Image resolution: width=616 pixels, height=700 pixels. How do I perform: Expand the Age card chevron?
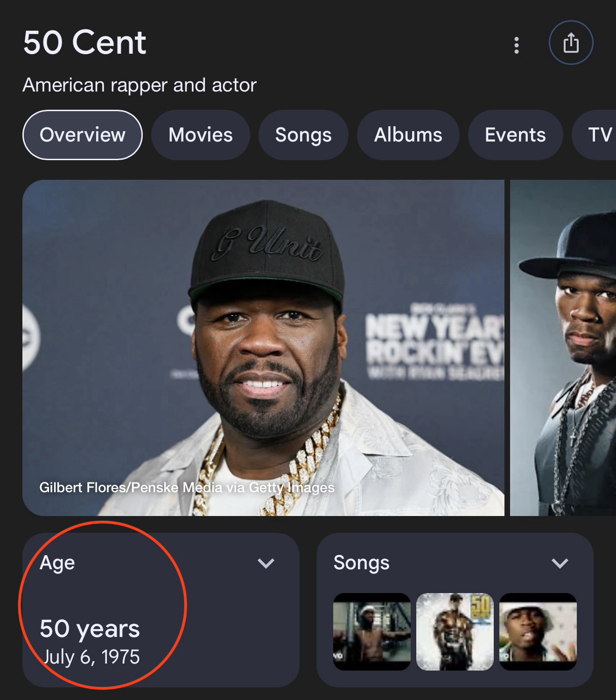point(266,563)
